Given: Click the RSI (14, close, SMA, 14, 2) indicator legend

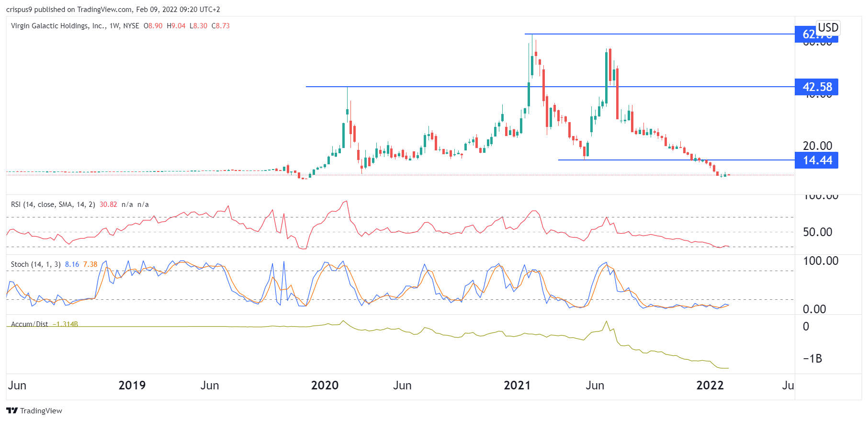Looking at the screenshot, I should point(53,205).
